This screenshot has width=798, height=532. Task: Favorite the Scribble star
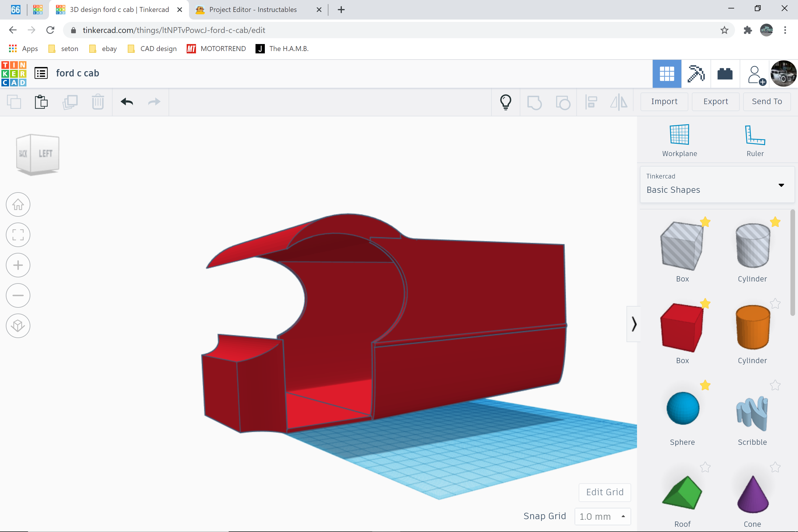[x=775, y=385]
